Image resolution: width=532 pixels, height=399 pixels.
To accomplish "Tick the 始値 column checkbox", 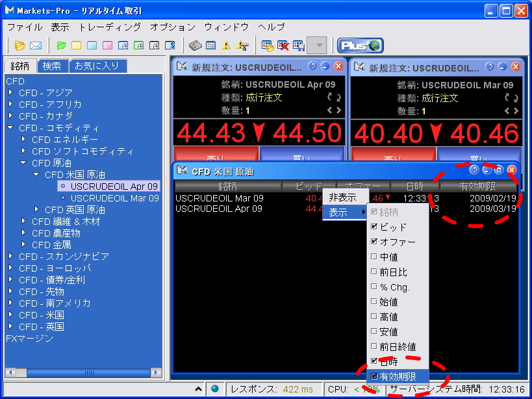I will tap(374, 302).
